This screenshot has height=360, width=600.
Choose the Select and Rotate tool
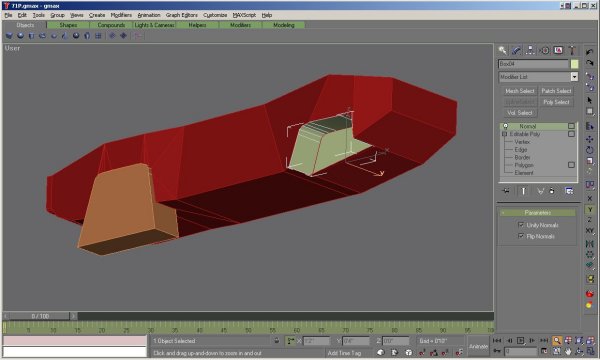590,150
